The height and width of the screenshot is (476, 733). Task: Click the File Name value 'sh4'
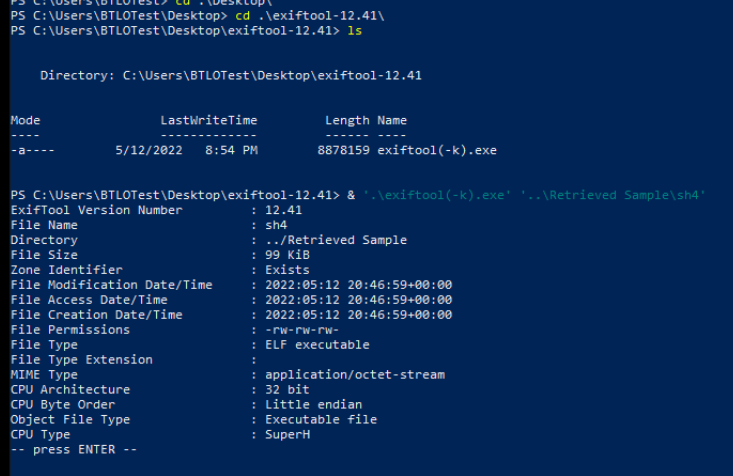point(276,225)
